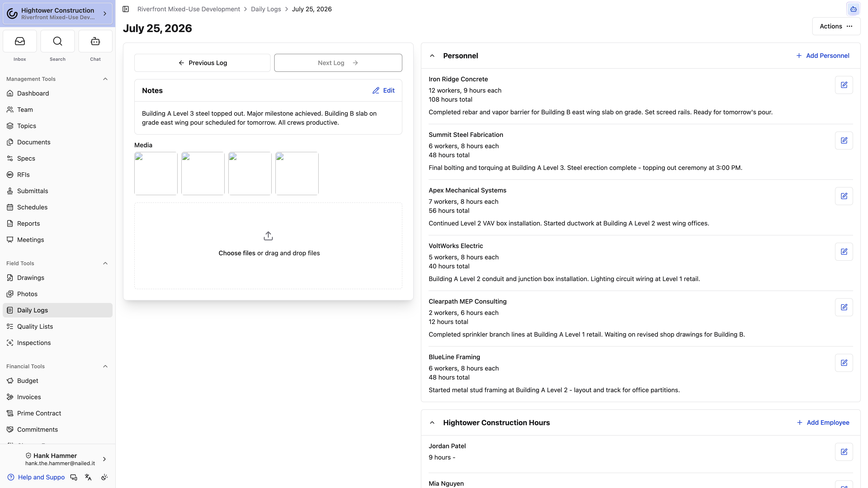Open Help and Support link

tap(36, 477)
